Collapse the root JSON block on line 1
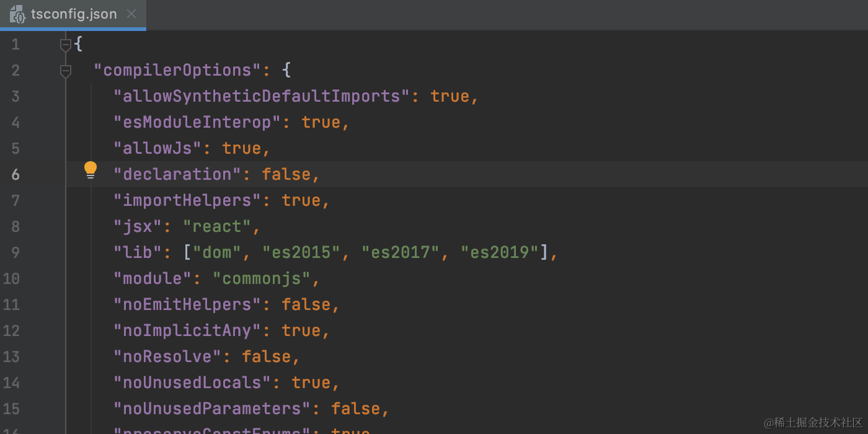 tap(66, 44)
